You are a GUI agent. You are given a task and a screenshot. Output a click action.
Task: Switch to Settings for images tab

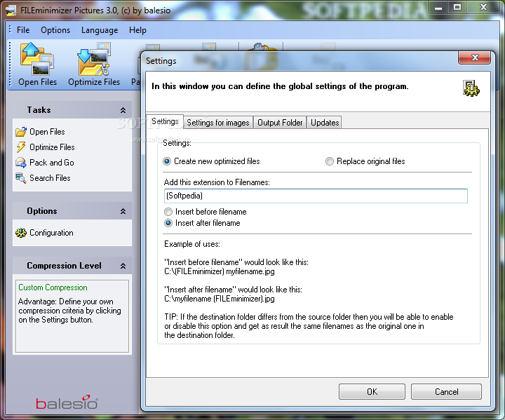tap(218, 123)
